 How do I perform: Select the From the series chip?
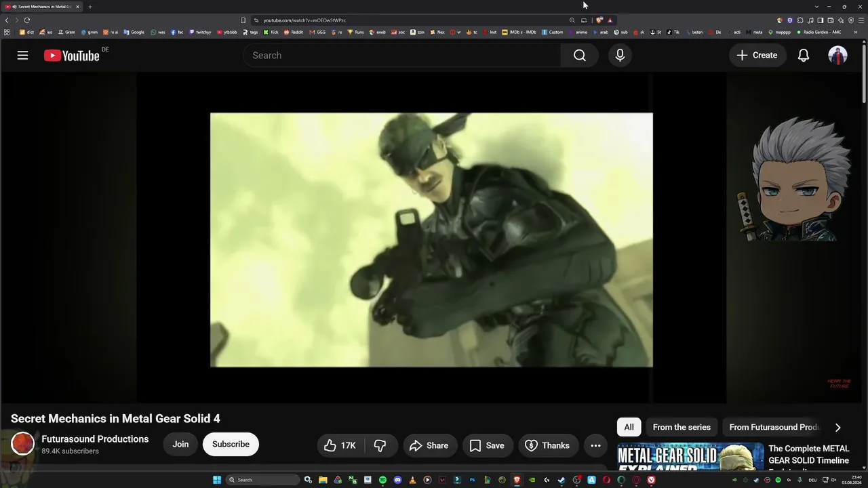pyautogui.click(x=682, y=427)
